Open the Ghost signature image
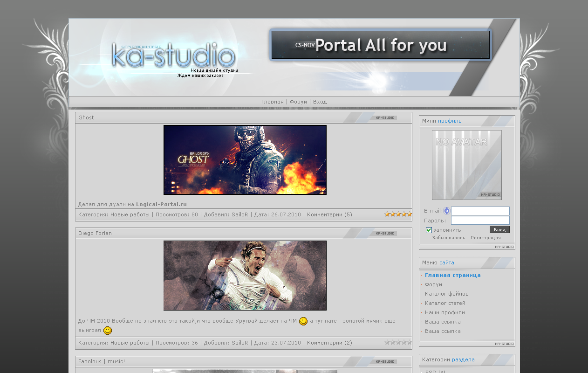The image size is (588, 373). (245, 160)
